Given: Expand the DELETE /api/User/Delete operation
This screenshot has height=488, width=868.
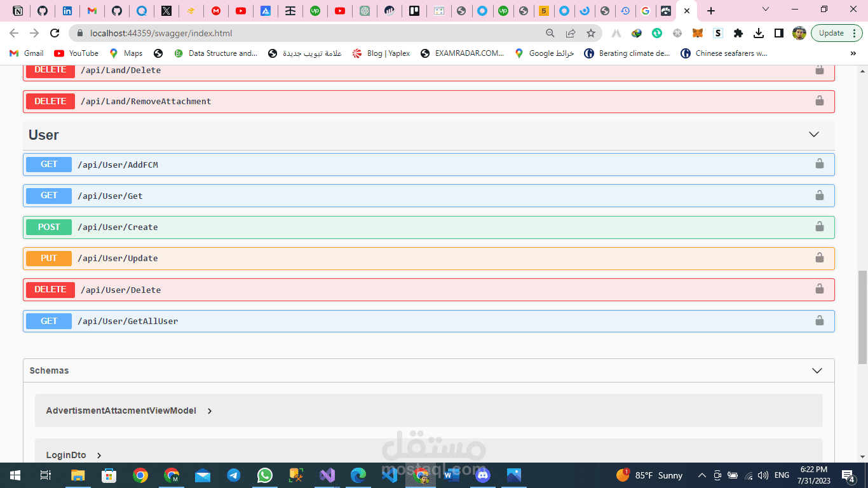Looking at the screenshot, I should (x=429, y=290).
